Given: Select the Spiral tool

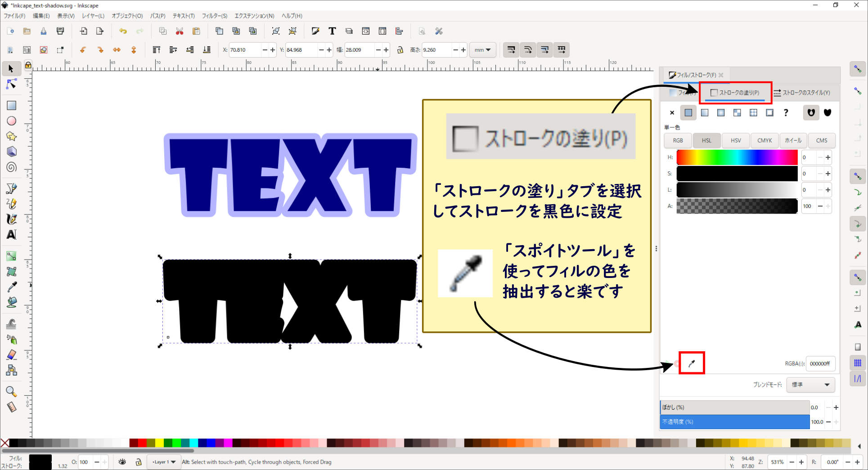Looking at the screenshot, I should point(12,167).
